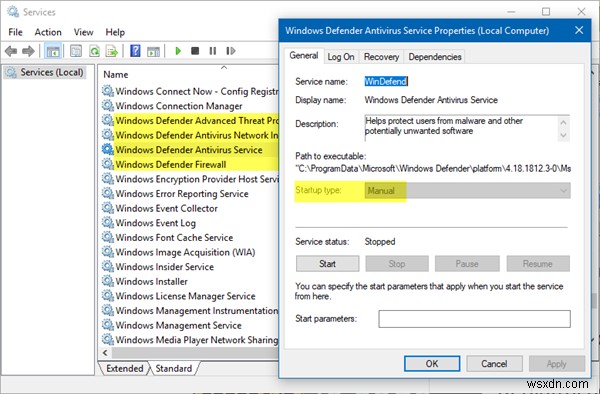Click the green Start Service play icon

point(178,50)
